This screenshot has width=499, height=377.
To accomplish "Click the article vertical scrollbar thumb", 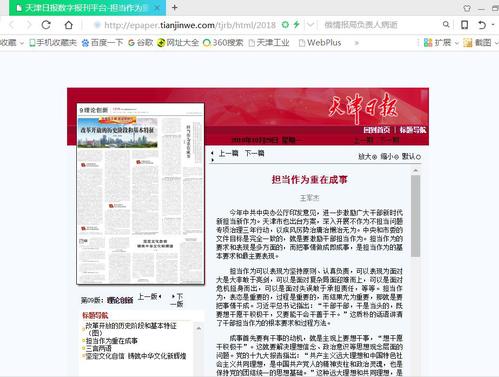I will (x=415, y=216).
